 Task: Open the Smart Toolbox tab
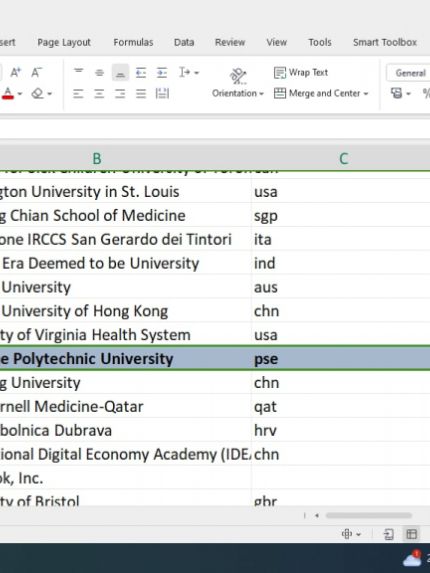[385, 42]
